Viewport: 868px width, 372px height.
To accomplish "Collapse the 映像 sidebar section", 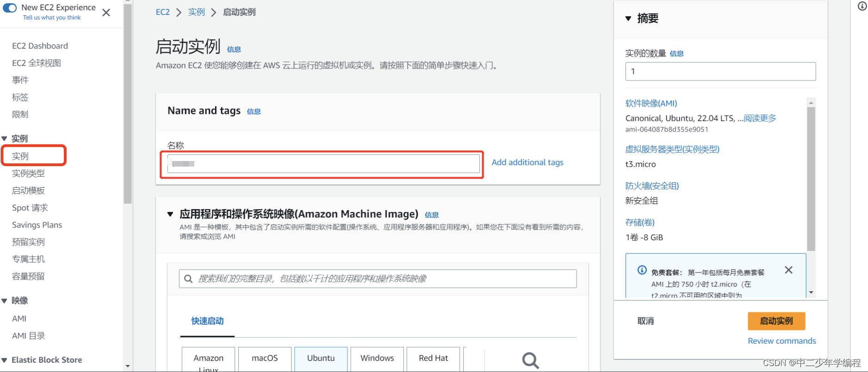I will tap(5, 301).
